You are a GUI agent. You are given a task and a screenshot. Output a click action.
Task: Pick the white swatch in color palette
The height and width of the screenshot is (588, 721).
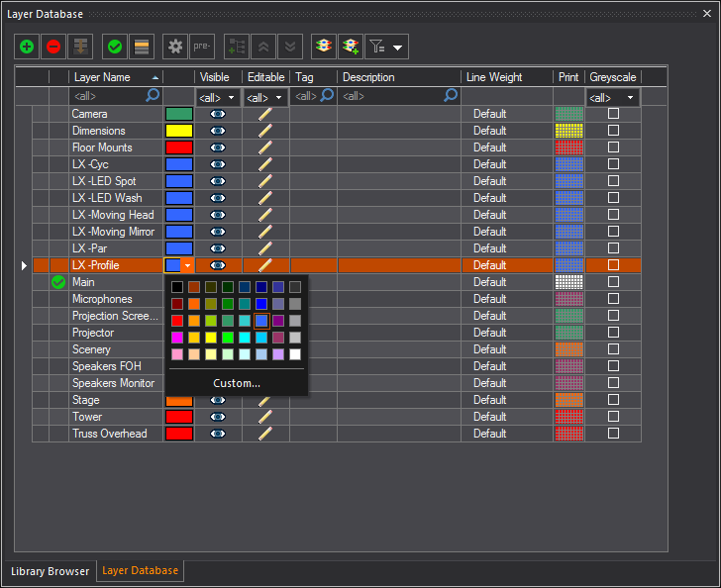click(x=295, y=354)
